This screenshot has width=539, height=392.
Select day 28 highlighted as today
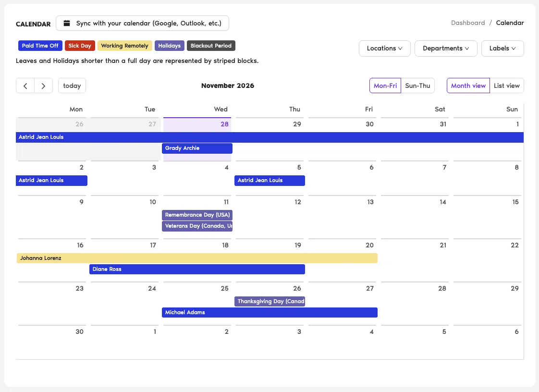pos(224,124)
